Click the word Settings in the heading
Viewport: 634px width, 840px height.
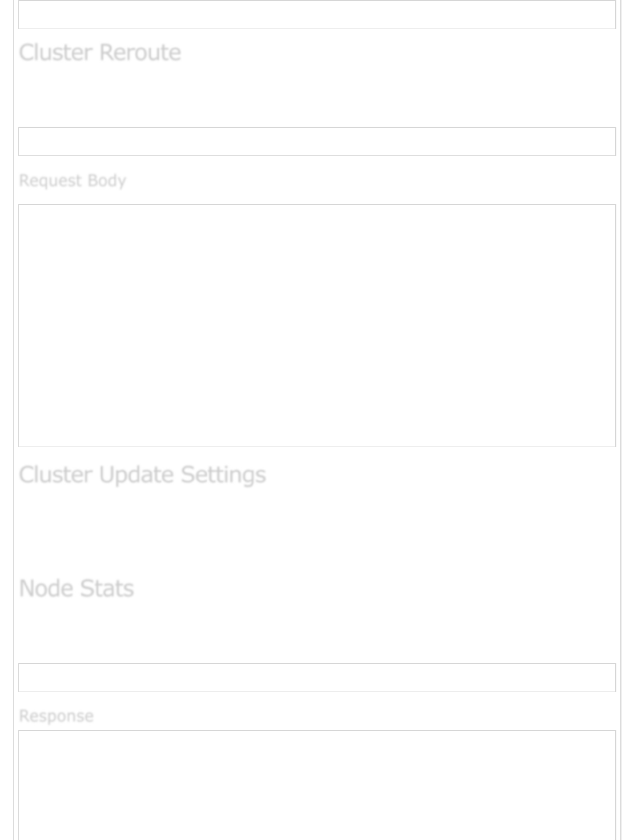[x=223, y=475]
